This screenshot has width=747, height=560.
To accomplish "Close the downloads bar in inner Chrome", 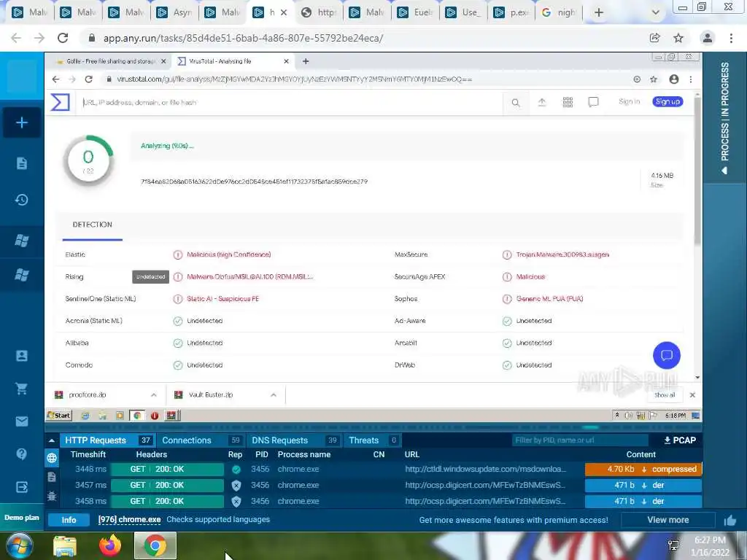I will [692, 394].
